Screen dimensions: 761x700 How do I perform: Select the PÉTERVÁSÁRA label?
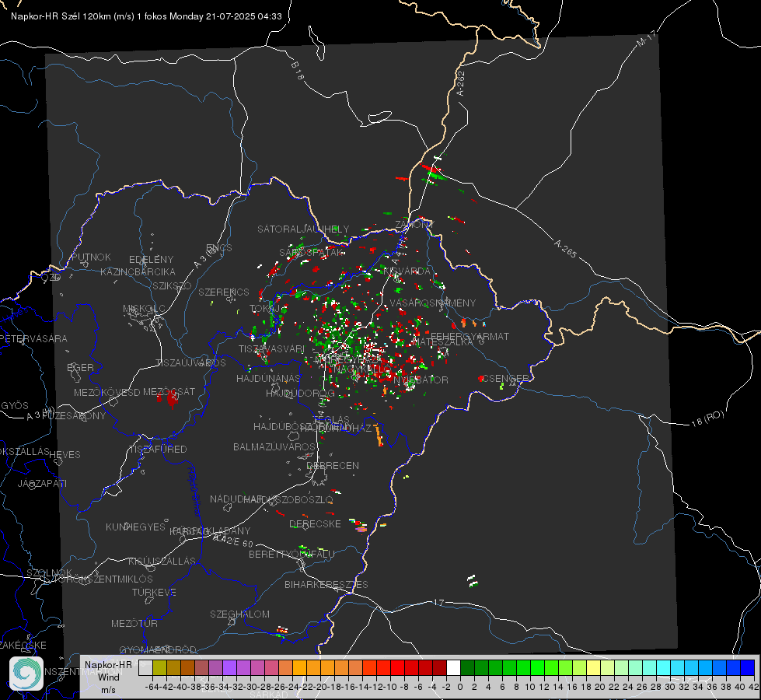tap(33, 338)
